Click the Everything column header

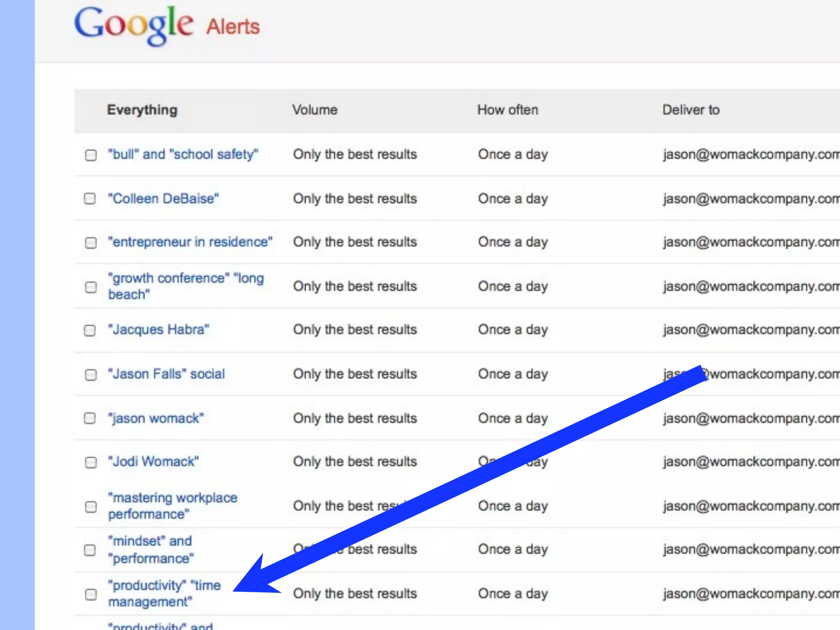[x=142, y=110]
